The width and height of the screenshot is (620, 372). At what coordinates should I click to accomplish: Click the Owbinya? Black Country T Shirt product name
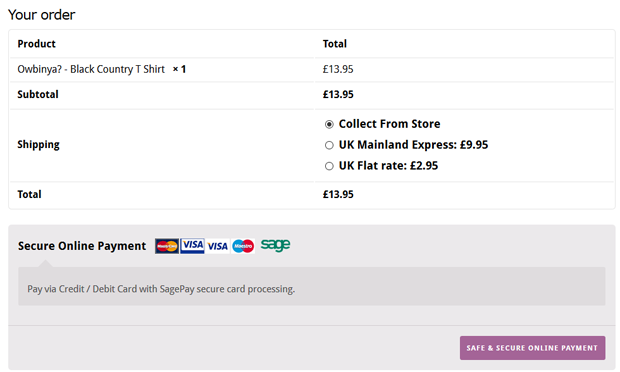point(91,69)
